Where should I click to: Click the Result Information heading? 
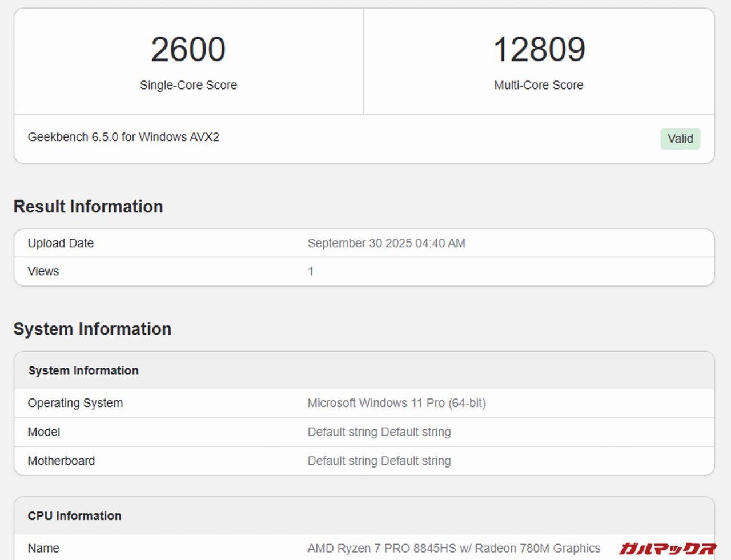tap(88, 207)
